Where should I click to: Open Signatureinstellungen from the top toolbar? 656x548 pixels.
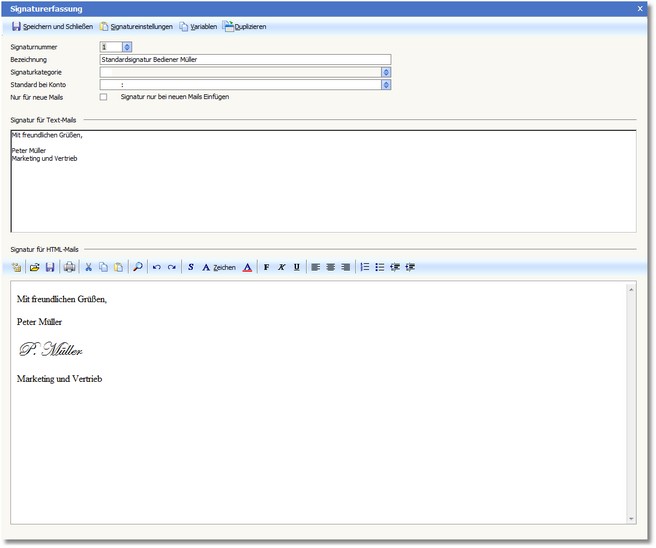coord(136,26)
